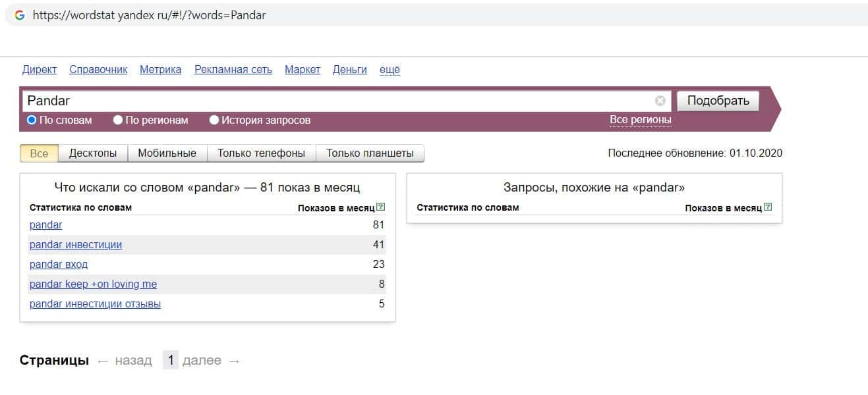Switch to the 'Только планшеты' tab
The height and width of the screenshot is (395, 868).
coord(370,153)
